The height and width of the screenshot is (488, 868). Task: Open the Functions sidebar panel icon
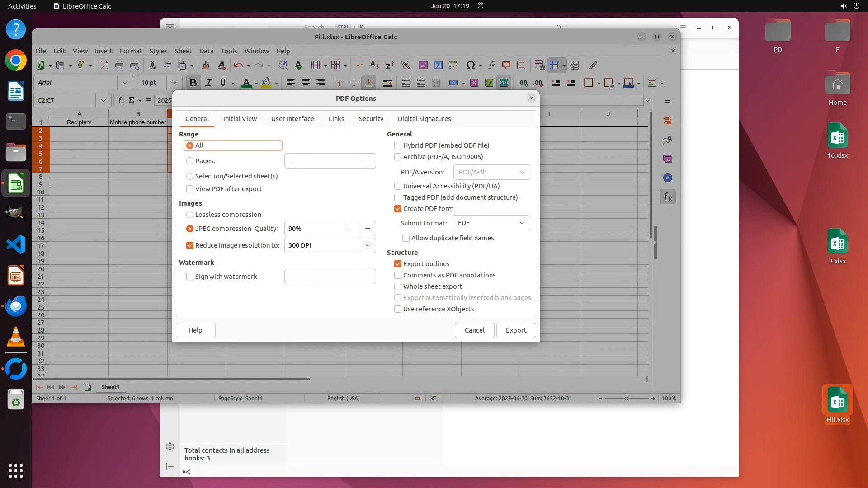coord(668,197)
